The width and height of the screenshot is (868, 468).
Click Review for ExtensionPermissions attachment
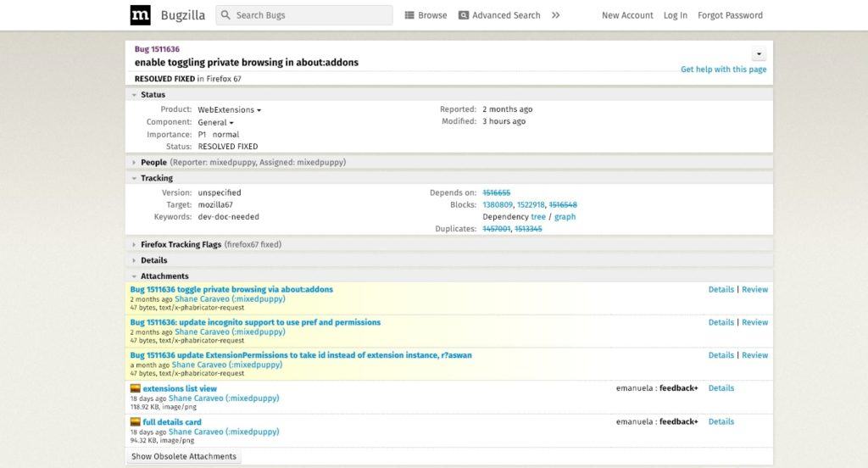(x=754, y=355)
